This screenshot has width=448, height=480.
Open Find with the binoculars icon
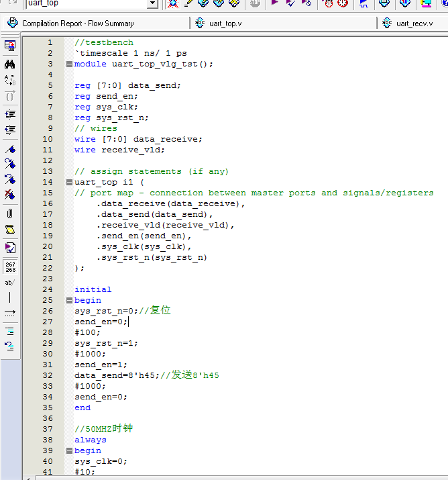[10, 64]
